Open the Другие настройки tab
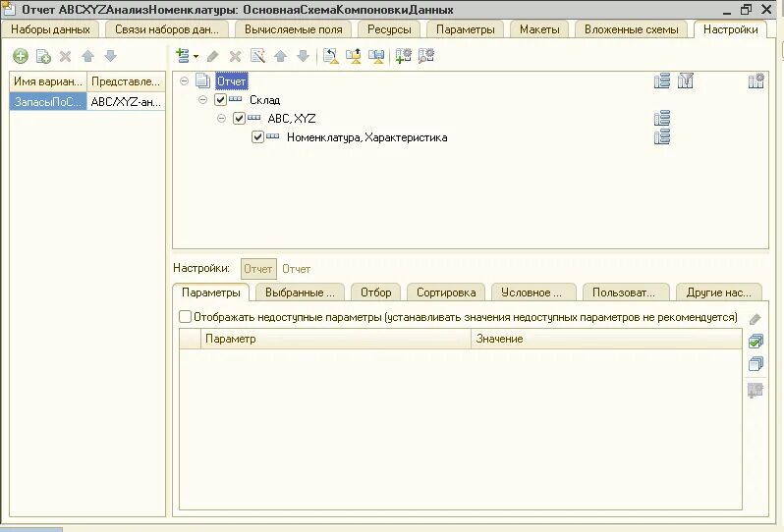Screen dimensions: 784x532 pos(718,293)
